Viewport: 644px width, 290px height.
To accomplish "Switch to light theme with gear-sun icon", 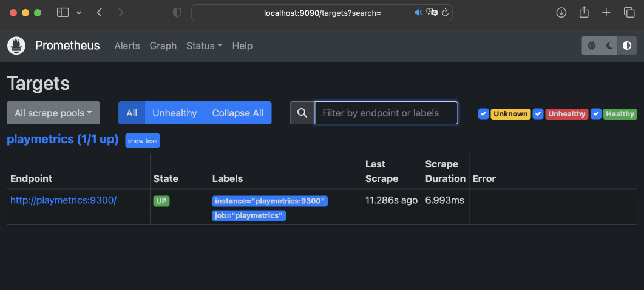I will [591, 46].
